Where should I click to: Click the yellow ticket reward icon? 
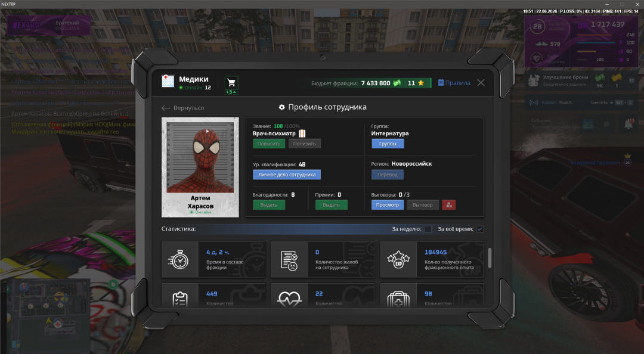pyautogui.click(x=617, y=77)
